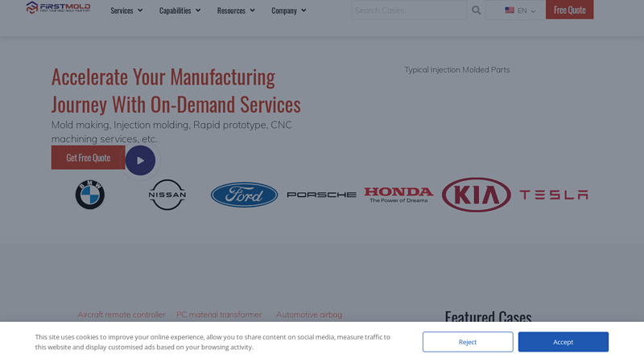Click the US flag icon
Image resolution: width=644 pixels, height=362 pixels.
pyautogui.click(x=510, y=10)
